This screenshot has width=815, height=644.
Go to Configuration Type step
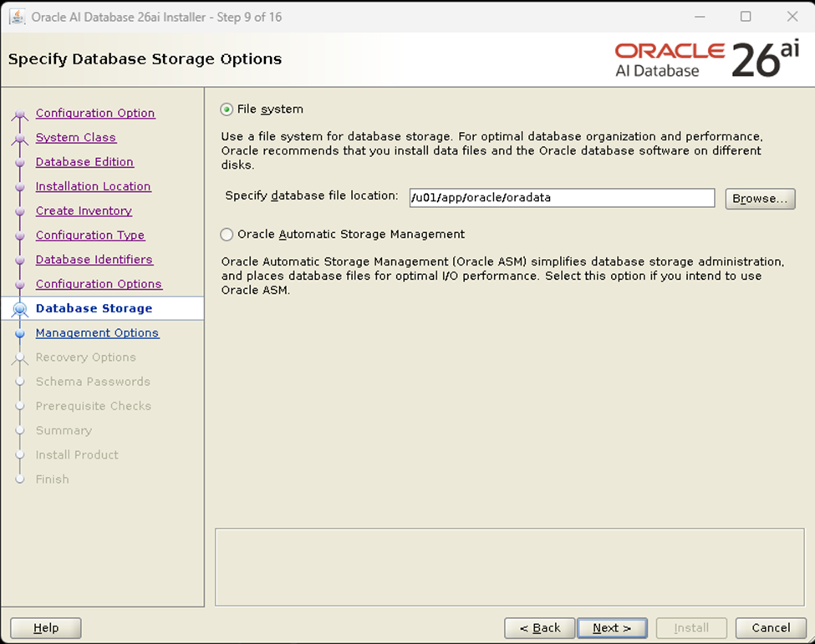[90, 235]
